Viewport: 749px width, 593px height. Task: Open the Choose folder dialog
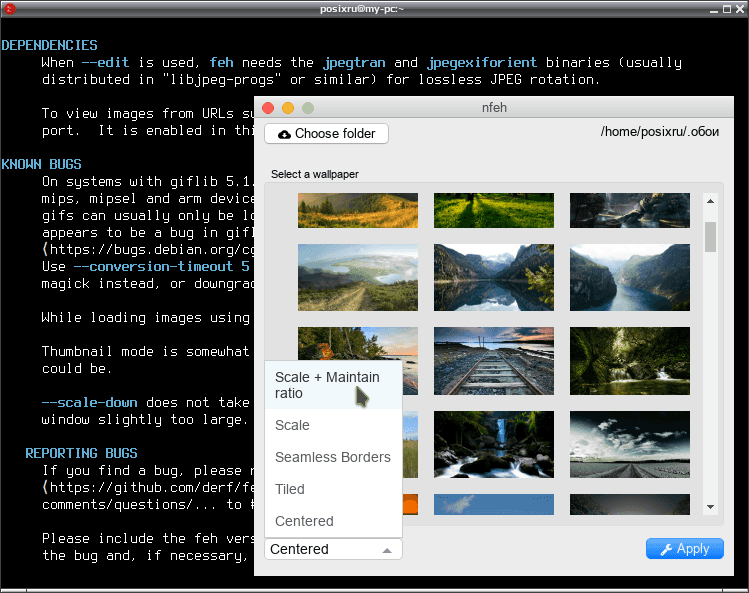coord(326,133)
